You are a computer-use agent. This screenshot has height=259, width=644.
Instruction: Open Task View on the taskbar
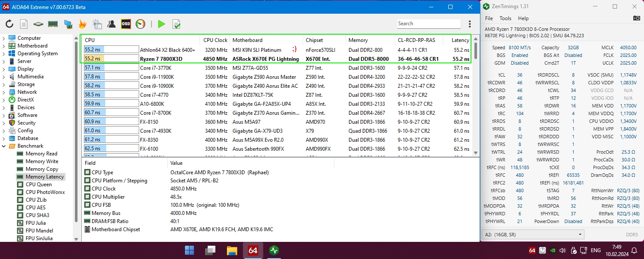tap(210, 251)
